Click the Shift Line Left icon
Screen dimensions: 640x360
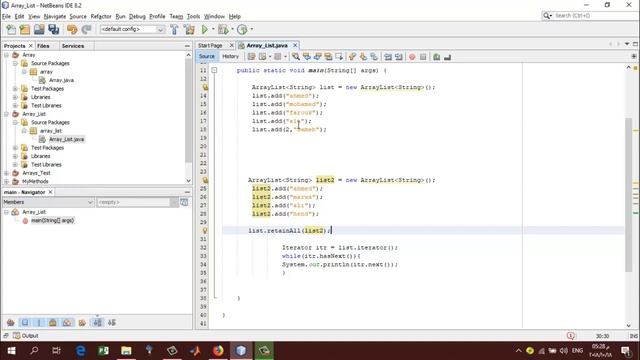[x=388, y=57]
